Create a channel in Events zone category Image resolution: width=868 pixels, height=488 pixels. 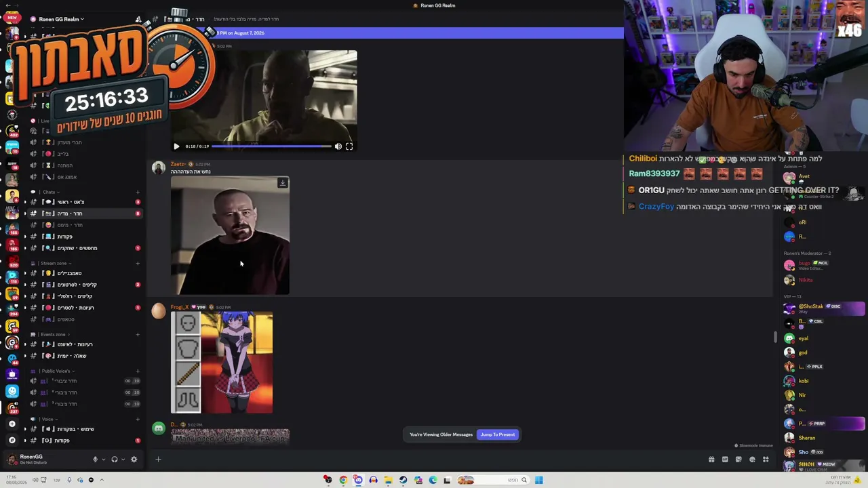point(138,334)
